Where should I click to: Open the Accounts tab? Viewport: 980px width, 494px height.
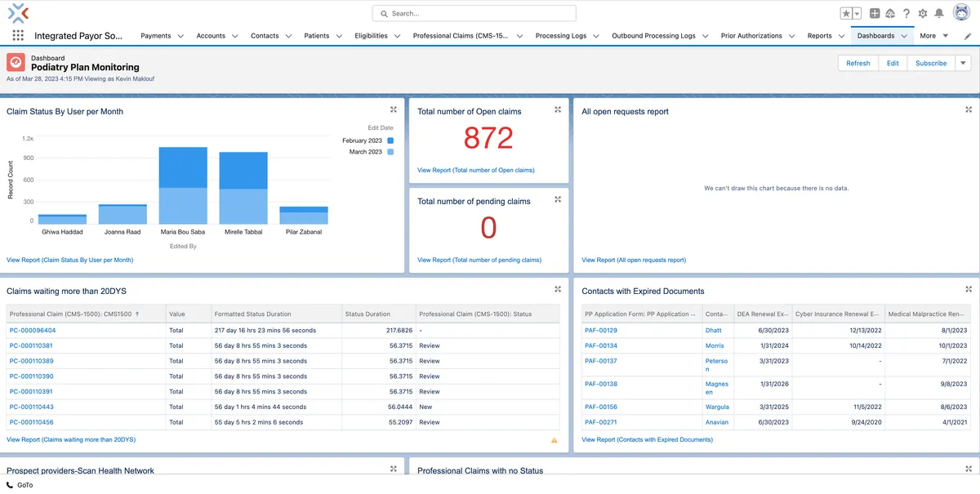[x=211, y=36]
